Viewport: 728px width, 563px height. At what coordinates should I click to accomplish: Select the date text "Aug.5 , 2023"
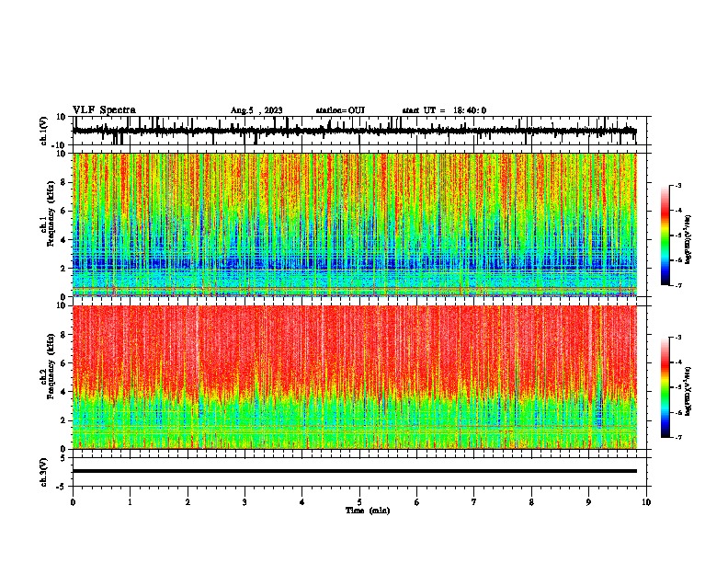click(256, 110)
